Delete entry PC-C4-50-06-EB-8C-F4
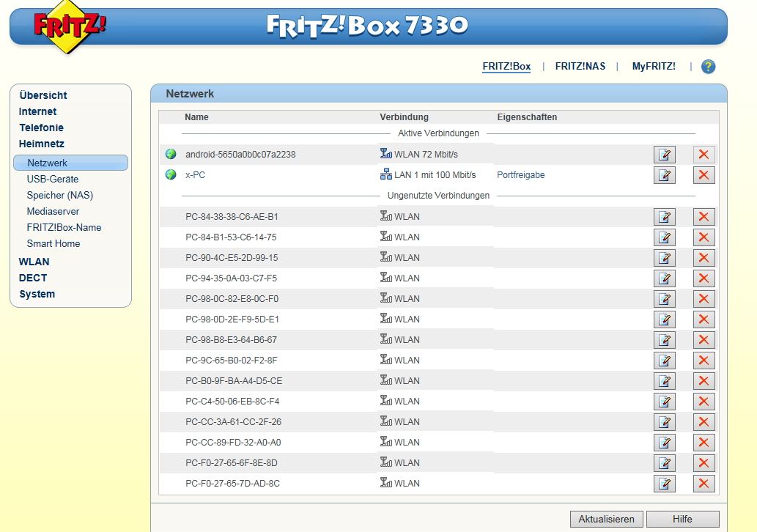Viewport: 757px width, 532px height. tap(704, 401)
